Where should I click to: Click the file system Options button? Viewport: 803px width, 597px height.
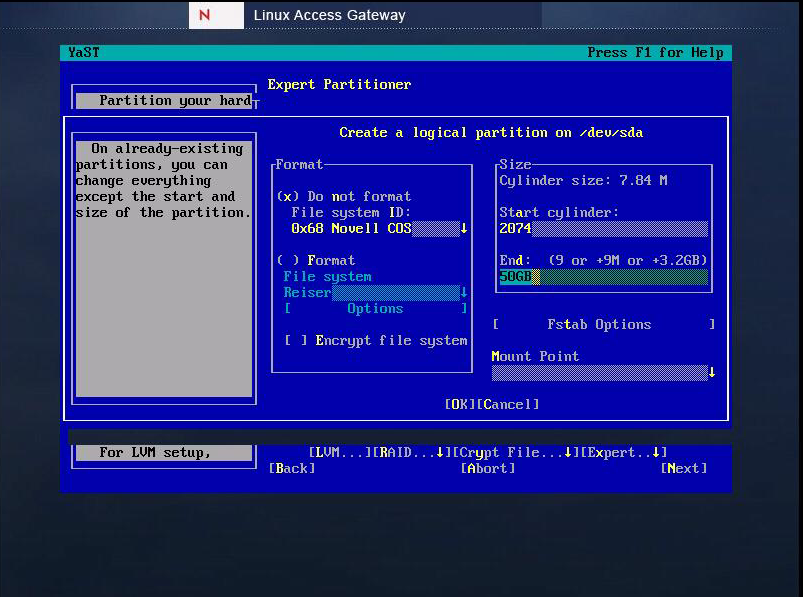click(x=375, y=309)
